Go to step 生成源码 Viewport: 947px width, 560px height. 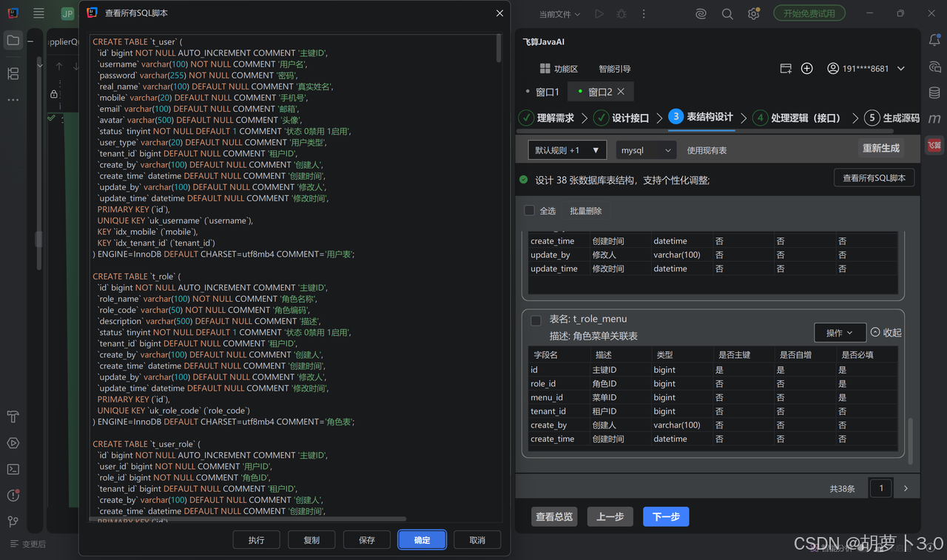tap(892, 118)
